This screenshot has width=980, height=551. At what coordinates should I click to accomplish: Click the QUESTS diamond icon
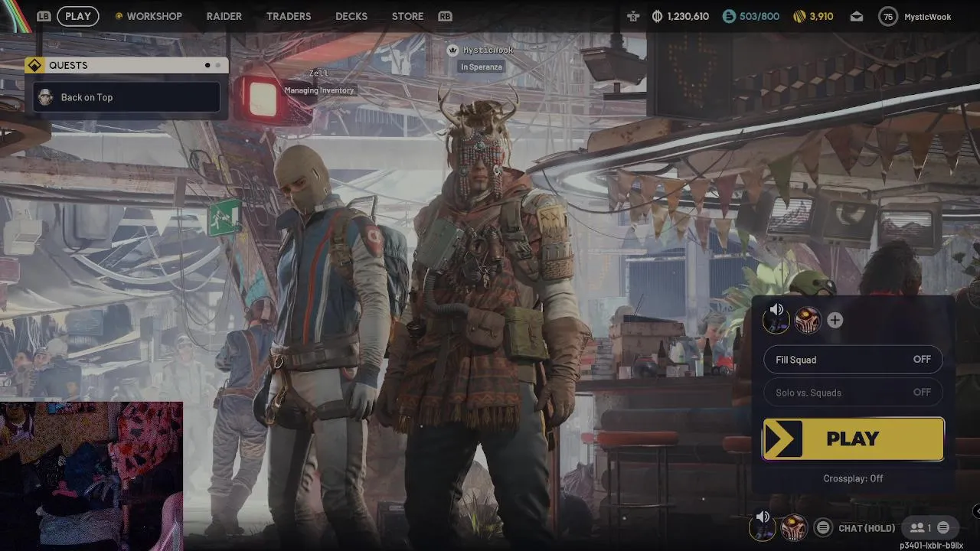[x=34, y=65]
